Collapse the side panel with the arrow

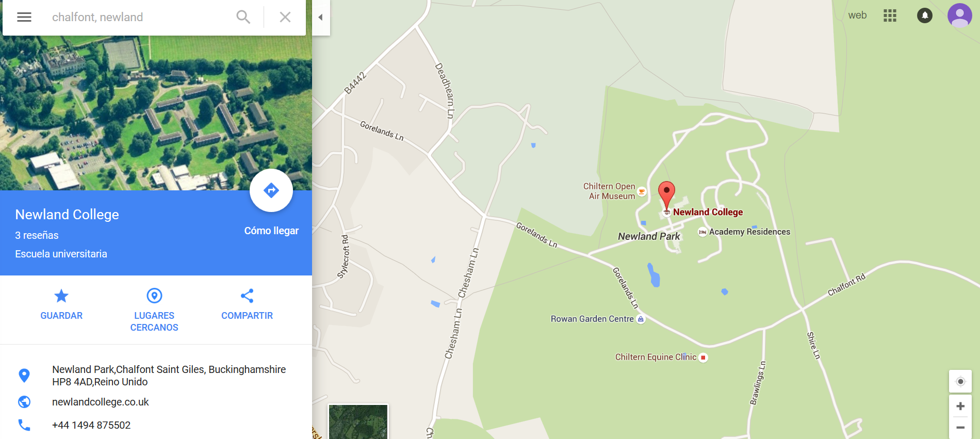pyautogui.click(x=321, y=17)
